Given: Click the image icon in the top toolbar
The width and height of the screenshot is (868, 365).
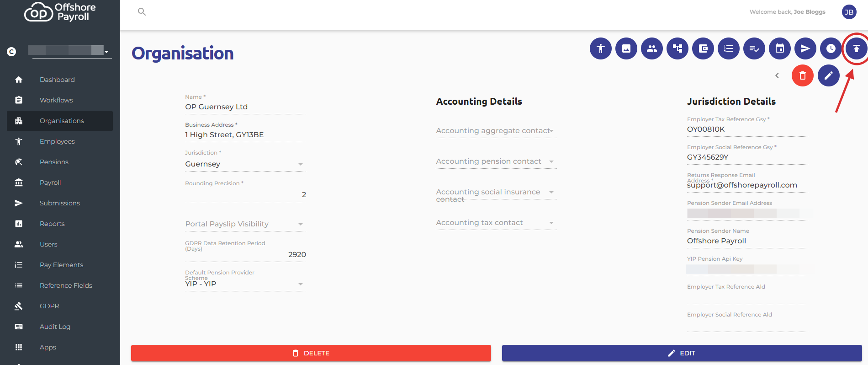Looking at the screenshot, I should pos(626,48).
